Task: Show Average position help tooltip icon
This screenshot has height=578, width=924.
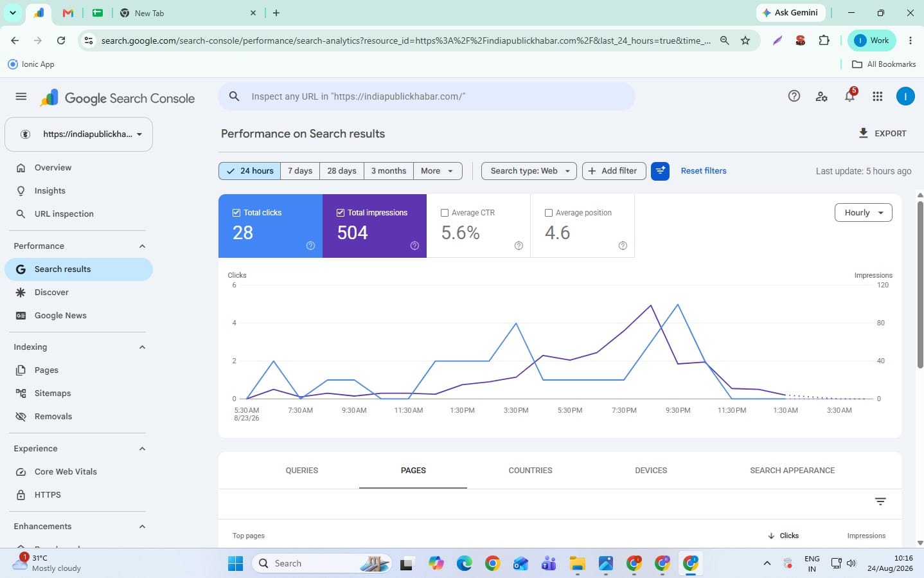Action: (x=623, y=246)
